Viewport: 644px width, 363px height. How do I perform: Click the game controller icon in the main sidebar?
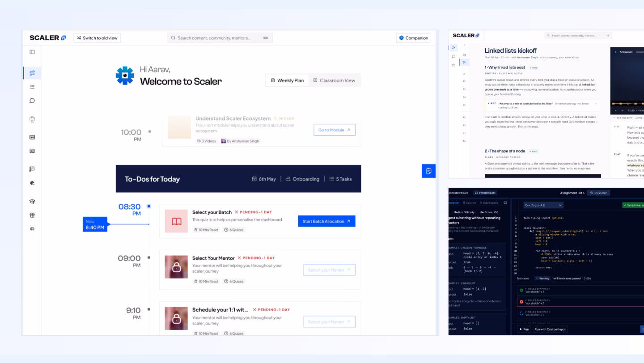(x=32, y=229)
